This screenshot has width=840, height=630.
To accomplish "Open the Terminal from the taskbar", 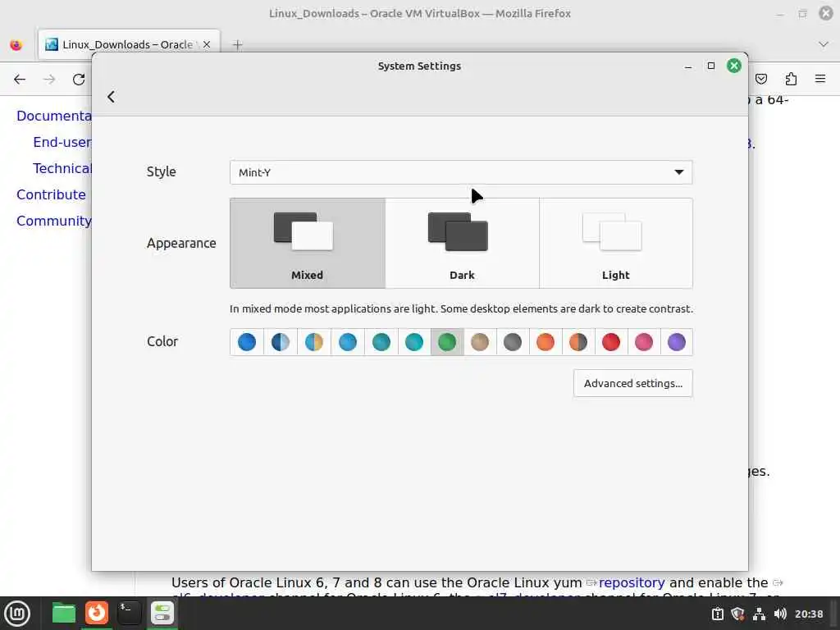I will tap(129, 614).
